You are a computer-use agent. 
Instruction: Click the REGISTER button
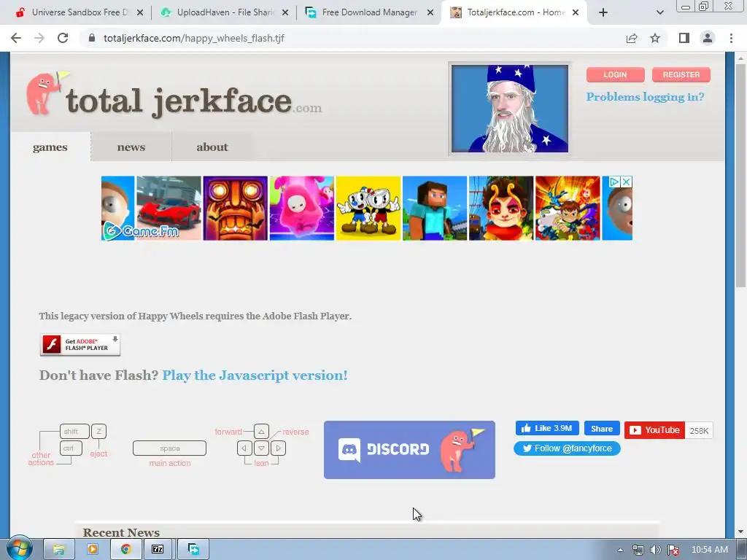(681, 75)
